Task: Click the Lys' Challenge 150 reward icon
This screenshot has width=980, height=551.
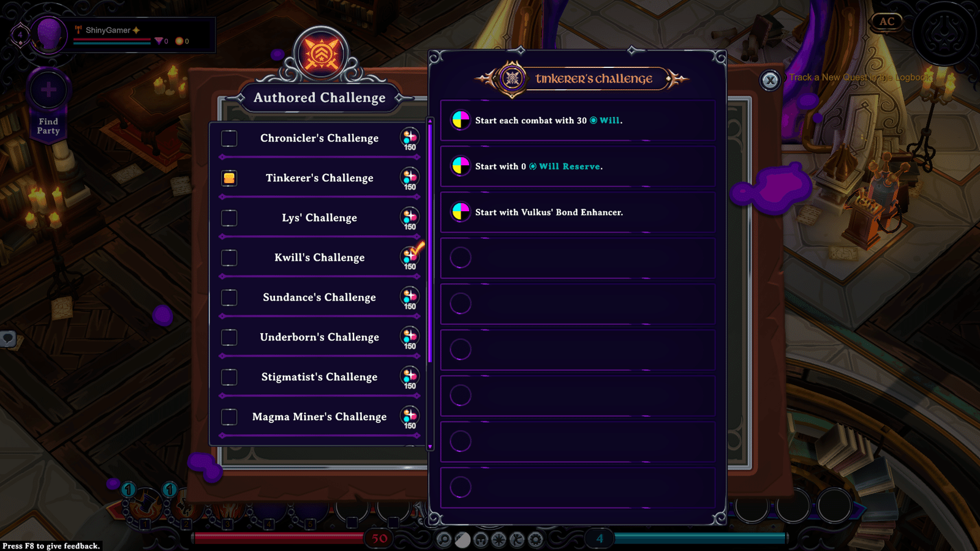Action: pos(410,219)
